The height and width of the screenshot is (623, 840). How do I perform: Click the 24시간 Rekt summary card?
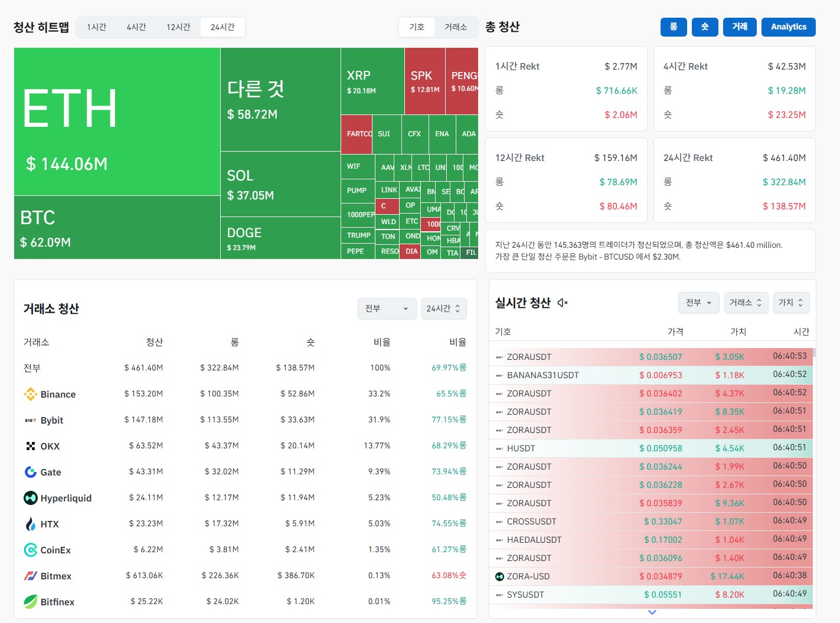734,180
